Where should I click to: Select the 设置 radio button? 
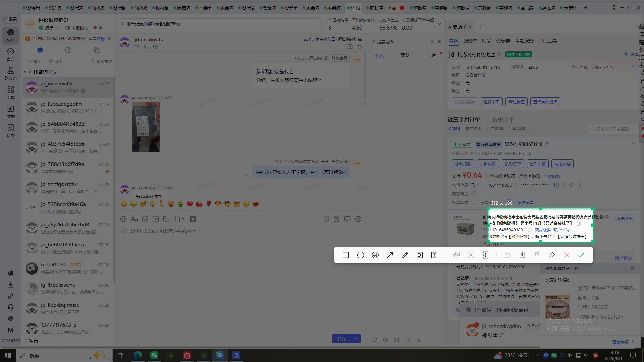626,54
